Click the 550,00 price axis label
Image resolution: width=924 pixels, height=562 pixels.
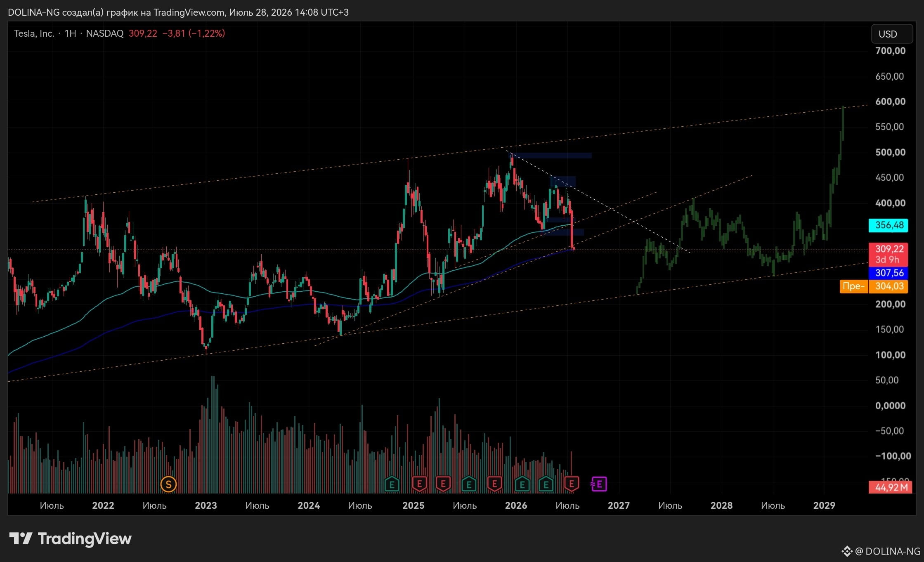889,127
